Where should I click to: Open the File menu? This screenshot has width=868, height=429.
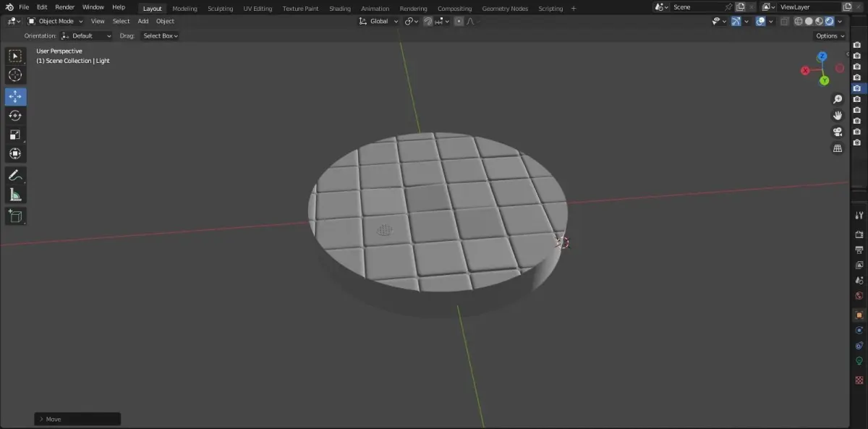24,7
